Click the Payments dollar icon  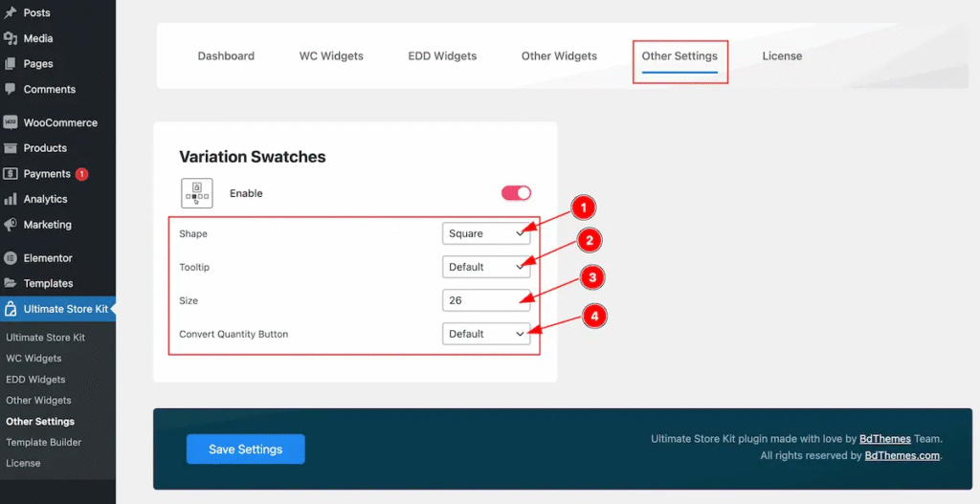pyautogui.click(x=10, y=174)
